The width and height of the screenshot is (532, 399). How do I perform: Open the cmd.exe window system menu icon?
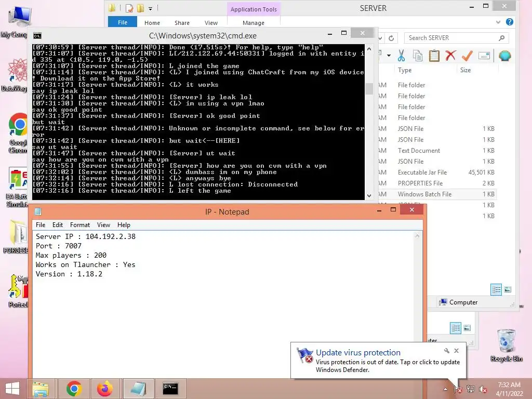coord(37,36)
